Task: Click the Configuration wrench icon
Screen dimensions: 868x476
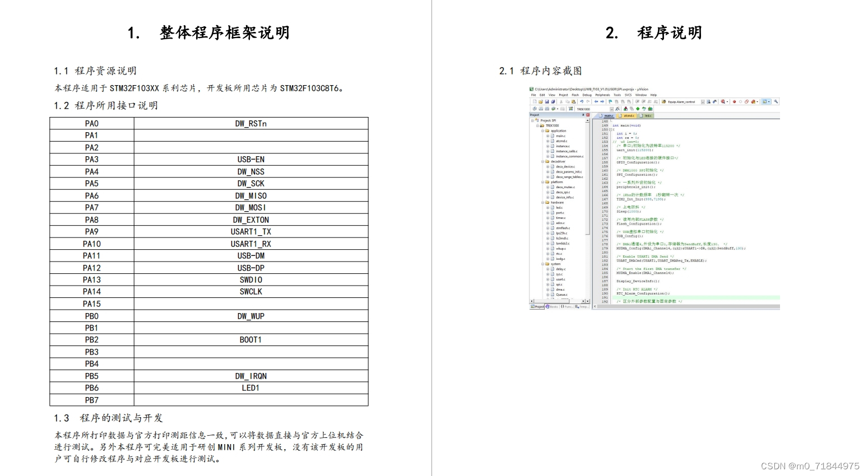Action: coord(776,102)
